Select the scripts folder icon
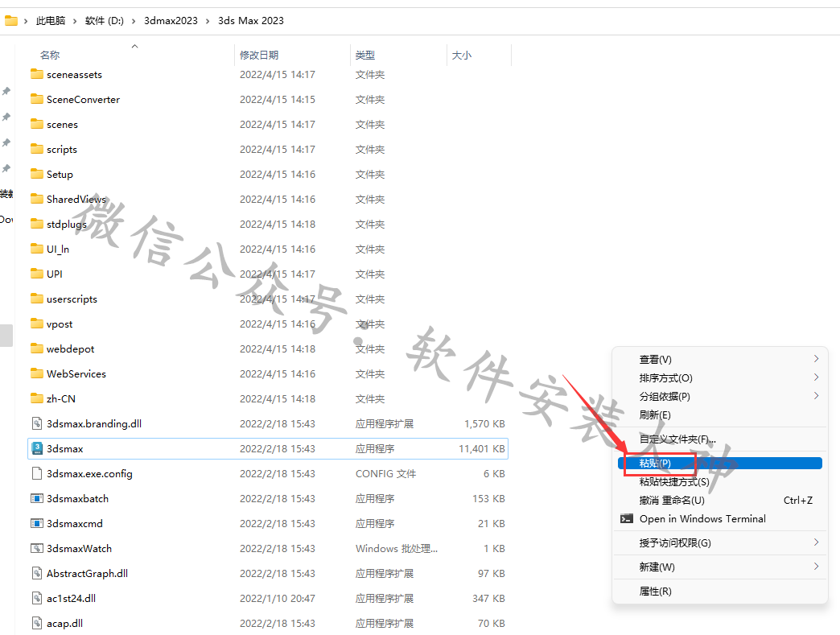Viewport: 840px width, 635px height. 37,148
